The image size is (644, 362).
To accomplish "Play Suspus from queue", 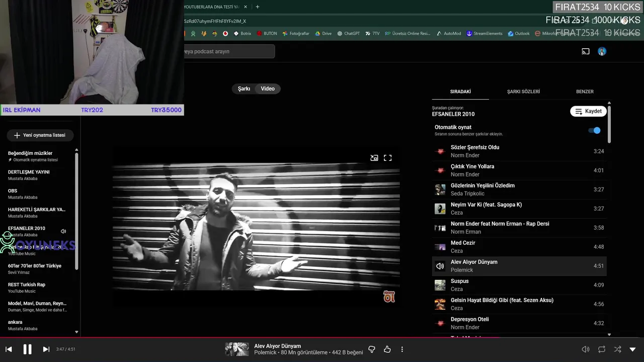I will 519,285.
